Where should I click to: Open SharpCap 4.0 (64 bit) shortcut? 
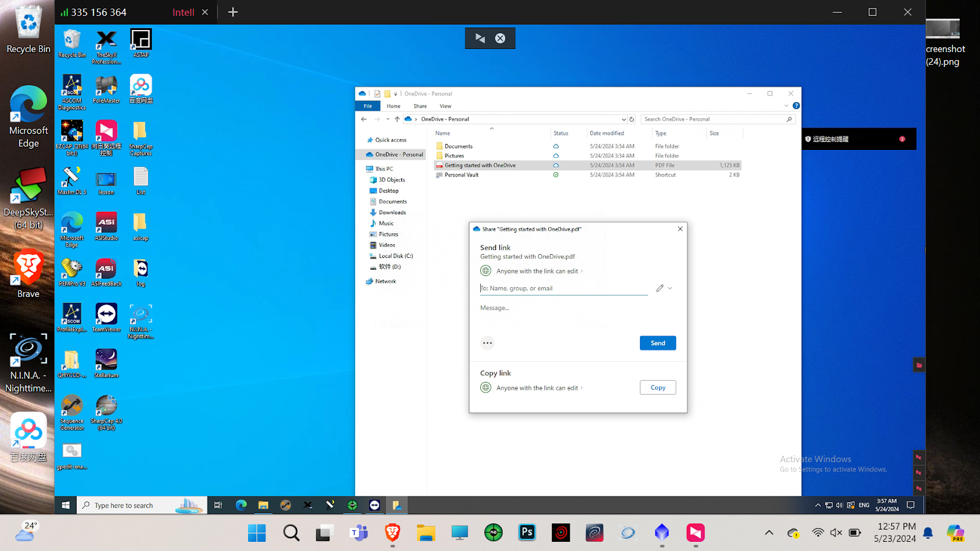click(x=106, y=413)
